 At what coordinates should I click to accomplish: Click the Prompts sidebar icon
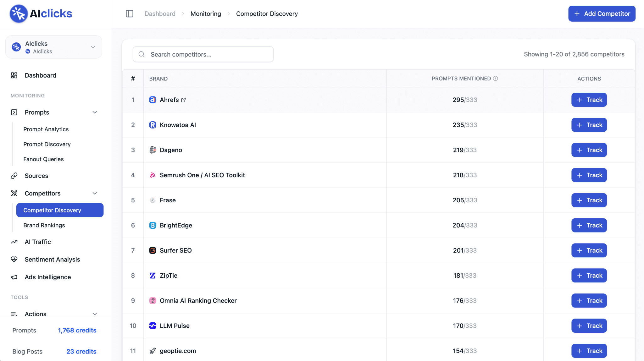click(14, 112)
